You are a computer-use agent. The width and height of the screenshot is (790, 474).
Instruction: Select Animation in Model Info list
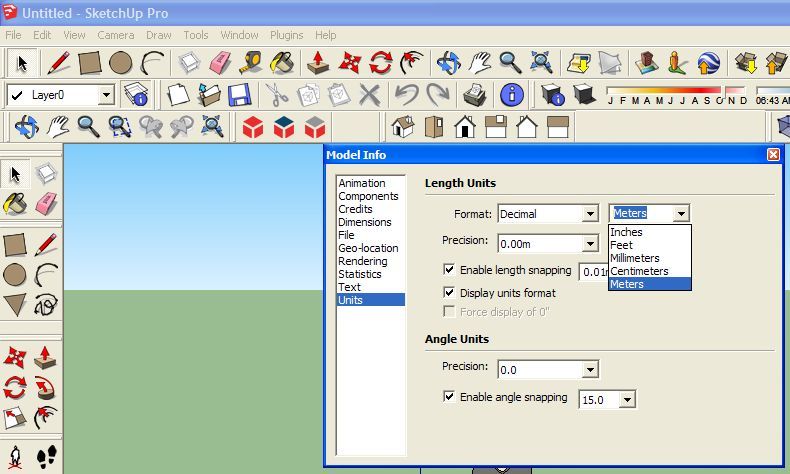(x=370, y=183)
